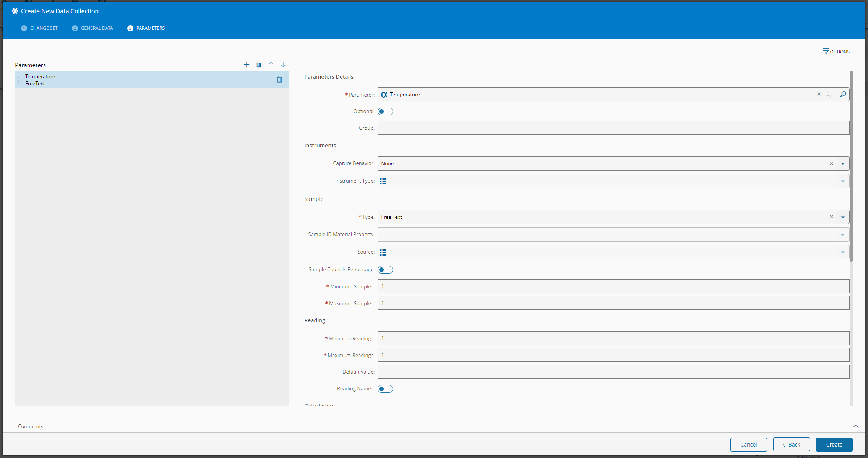
Task: Click the Minimum Samples input field
Action: [613, 286]
